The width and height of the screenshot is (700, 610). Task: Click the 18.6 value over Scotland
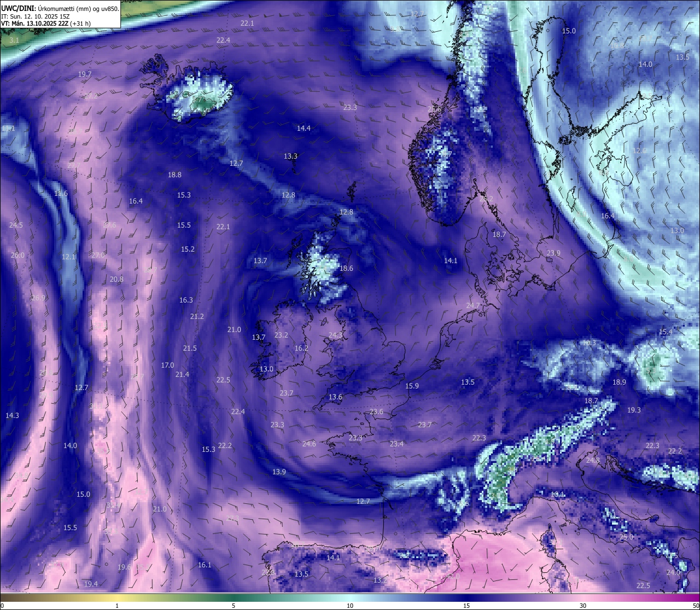coord(346,268)
